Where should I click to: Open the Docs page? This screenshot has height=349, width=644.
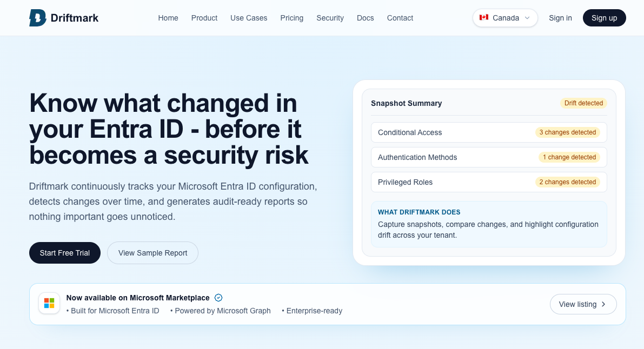[x=365, y=18]
